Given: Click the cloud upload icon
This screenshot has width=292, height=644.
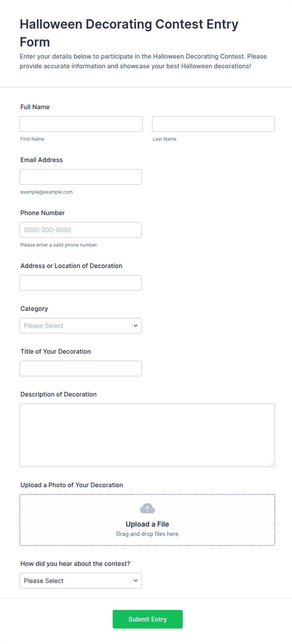Looking at the screenshot, I should (x=147, y=508).
